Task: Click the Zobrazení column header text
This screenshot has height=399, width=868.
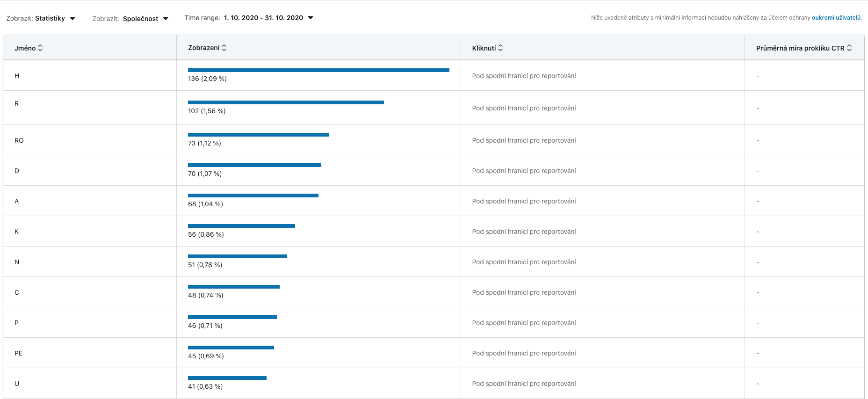Action: click(203, 48)
